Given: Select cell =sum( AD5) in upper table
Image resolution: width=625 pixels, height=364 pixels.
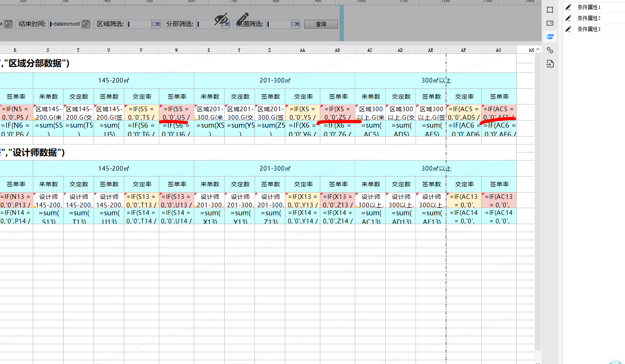Looking at the screenshot, I should 400,128.
